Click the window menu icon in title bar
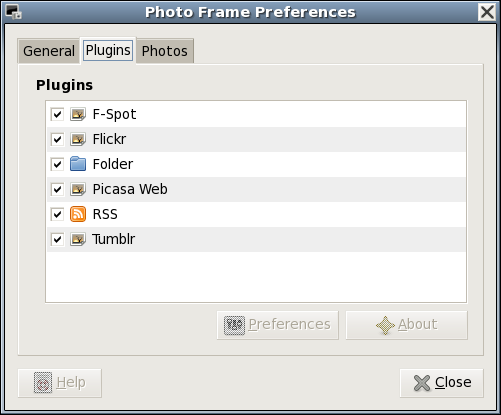Screen dimensions: 501x415 tap(14, 12)
